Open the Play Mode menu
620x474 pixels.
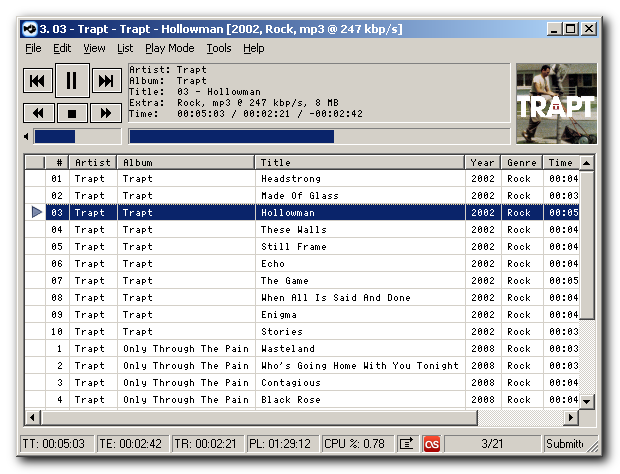click(x=170, y=48)
